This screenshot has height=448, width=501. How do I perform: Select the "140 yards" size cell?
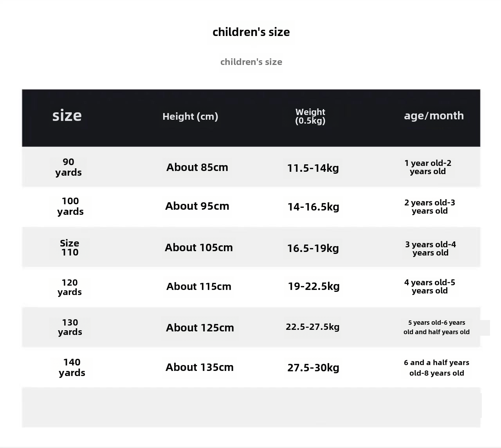pyautogui.click(x=72, y=367)
